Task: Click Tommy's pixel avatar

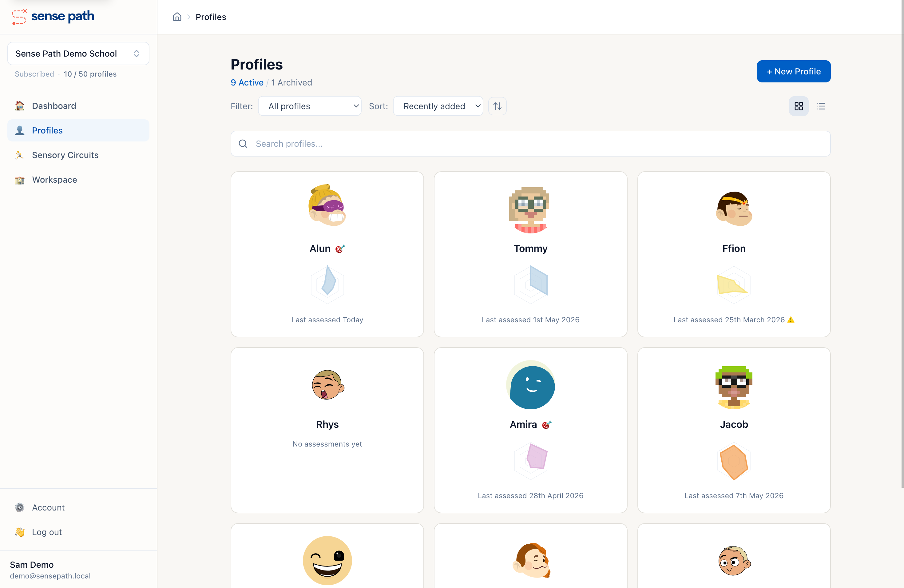Action: click(530, 210)
